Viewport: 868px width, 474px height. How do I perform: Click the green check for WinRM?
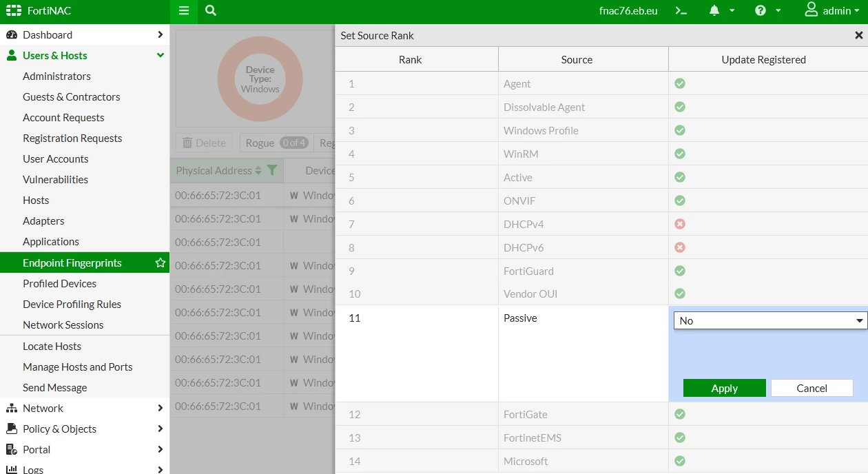point(680,154)
